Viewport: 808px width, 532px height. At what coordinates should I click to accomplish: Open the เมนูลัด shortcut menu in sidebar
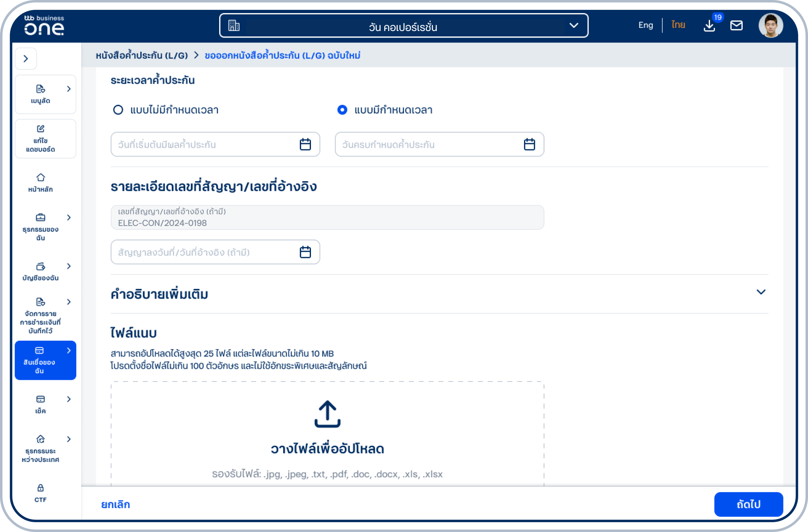[45, 94]
